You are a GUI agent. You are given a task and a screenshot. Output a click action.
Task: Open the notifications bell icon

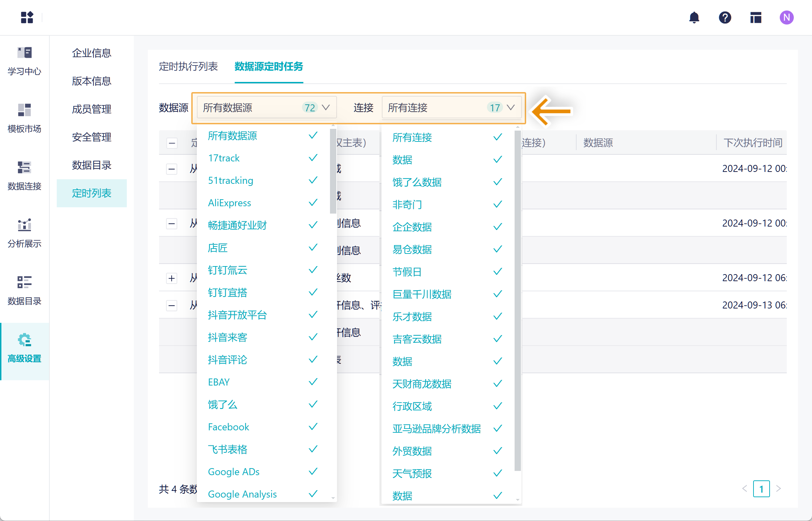694,18
